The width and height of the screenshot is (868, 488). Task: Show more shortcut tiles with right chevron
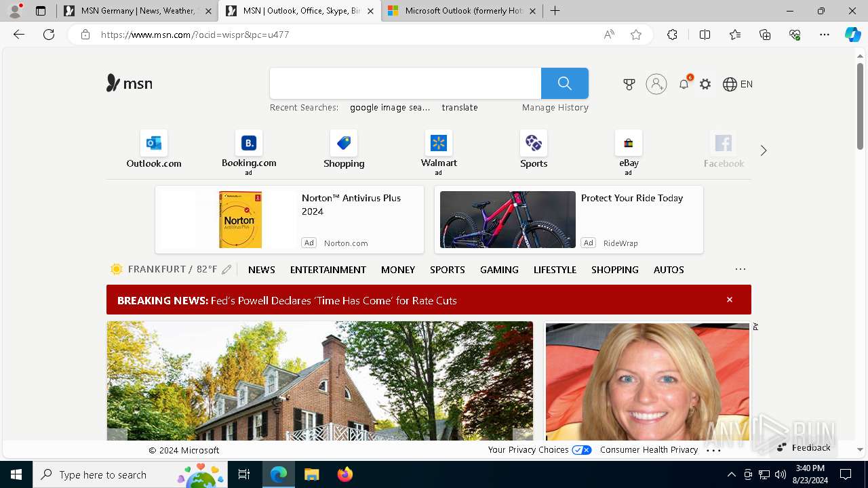[764, 150]
